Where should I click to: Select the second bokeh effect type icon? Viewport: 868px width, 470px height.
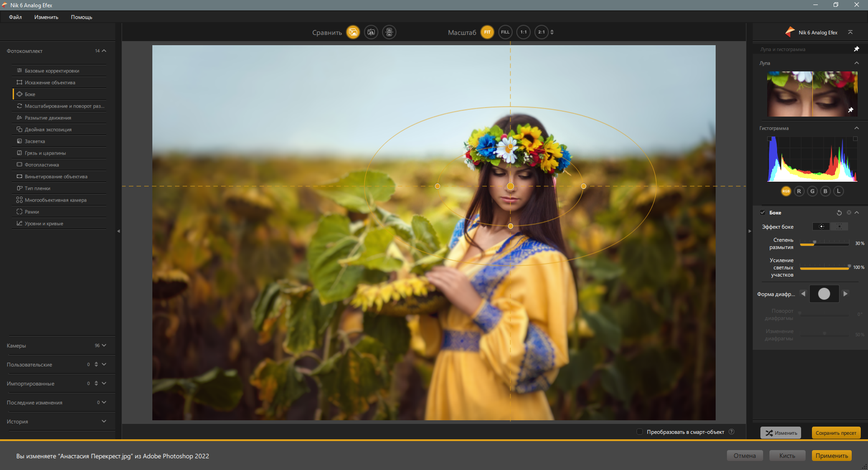[840, 226]
